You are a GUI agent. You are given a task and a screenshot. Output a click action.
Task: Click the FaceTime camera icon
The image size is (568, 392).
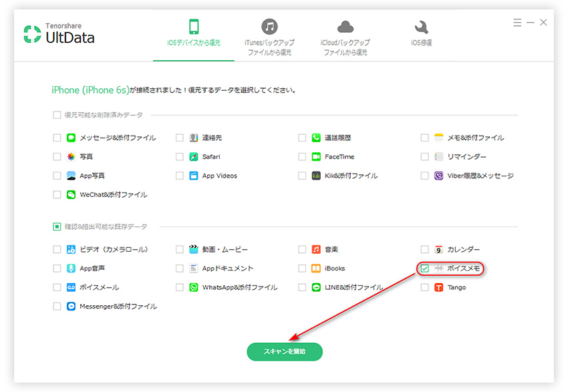[x=316, y=157]
